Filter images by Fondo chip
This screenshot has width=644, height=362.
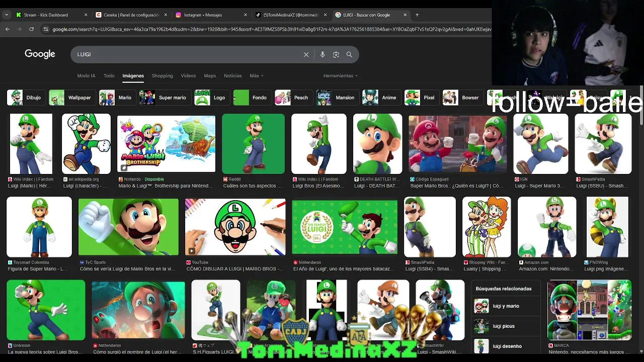click(x=252, y=98)
